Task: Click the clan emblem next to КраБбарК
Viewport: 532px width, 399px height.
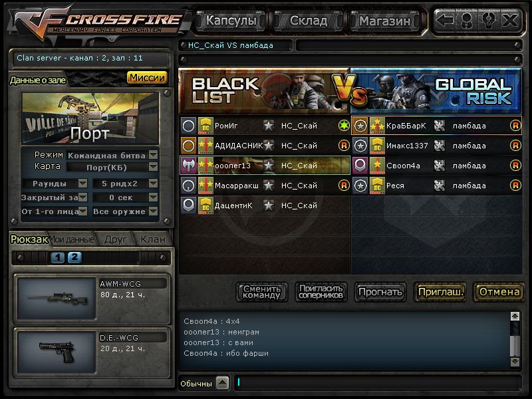Action: pyautogui.click(x=440, y=126)
